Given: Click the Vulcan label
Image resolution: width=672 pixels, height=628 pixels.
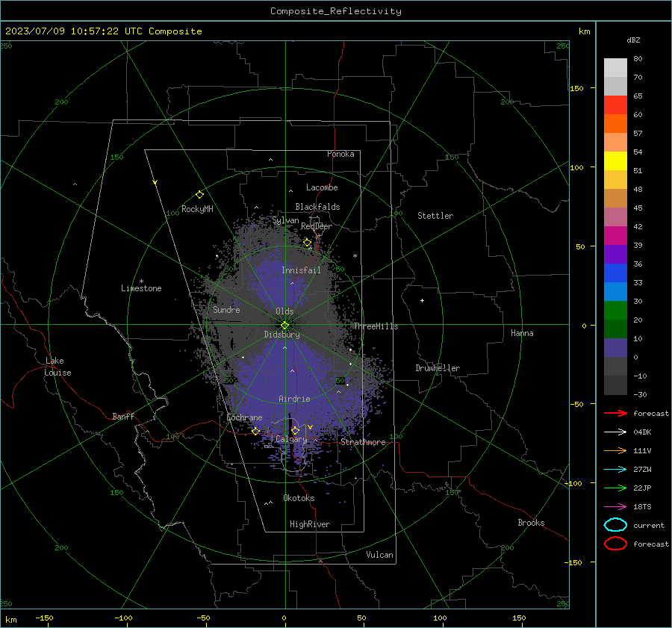Looking at the screenshot, I should 379,555.
